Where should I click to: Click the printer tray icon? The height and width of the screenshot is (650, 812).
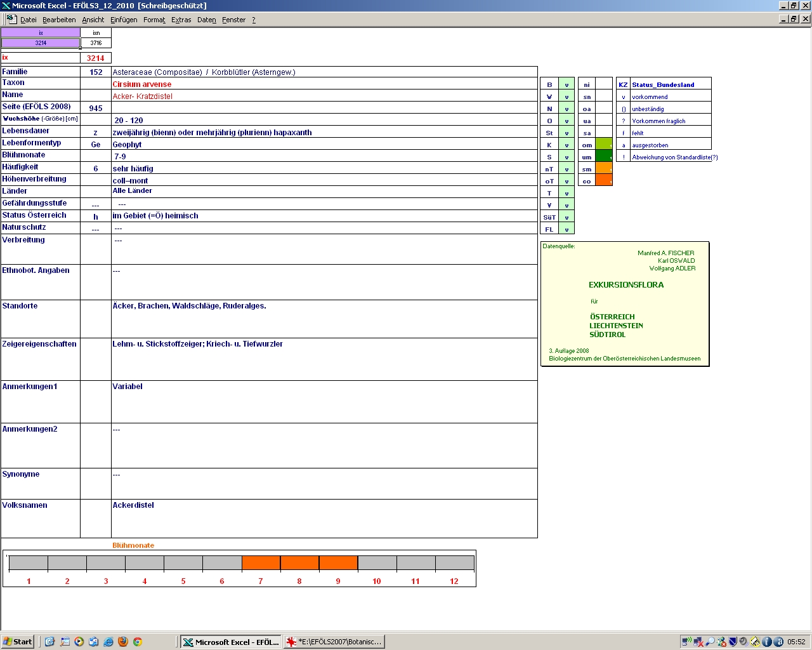coord(755,642)
